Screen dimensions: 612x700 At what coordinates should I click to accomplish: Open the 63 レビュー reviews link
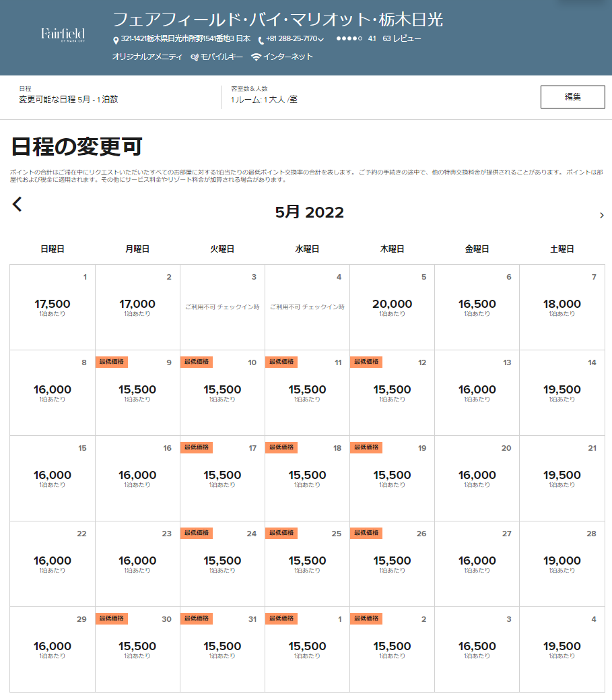tap(401, 39)
